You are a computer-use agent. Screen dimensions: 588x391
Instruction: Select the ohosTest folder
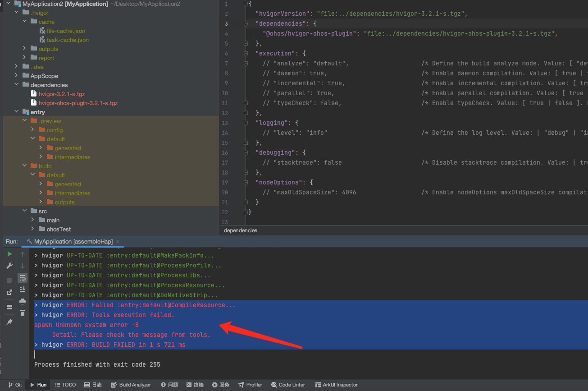pyautogui.click(x=59, y=229)
